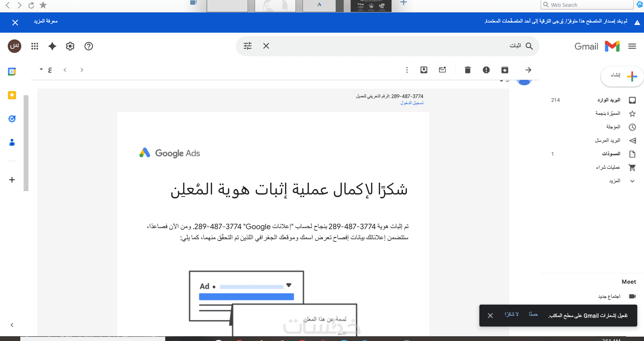The height and width of the screenshot is (341, 644).
Task: Dismiss the desktop notifications toast
Action: 490,315
